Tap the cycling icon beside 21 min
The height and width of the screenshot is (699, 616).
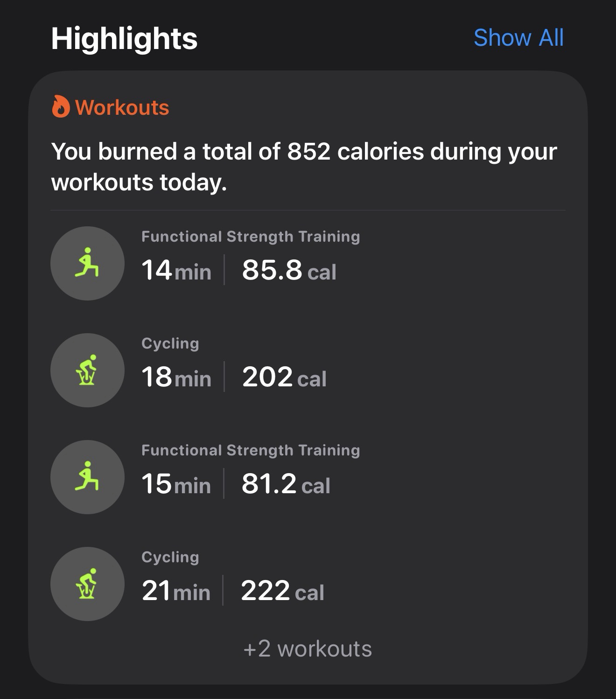tap(87, 584)
